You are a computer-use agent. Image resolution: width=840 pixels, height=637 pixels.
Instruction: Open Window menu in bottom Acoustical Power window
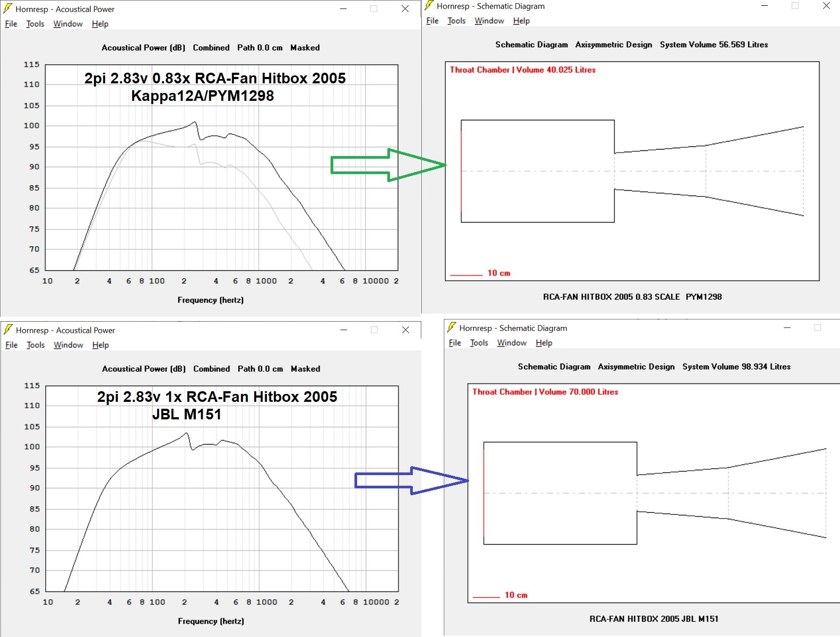(x=68, y=345)
